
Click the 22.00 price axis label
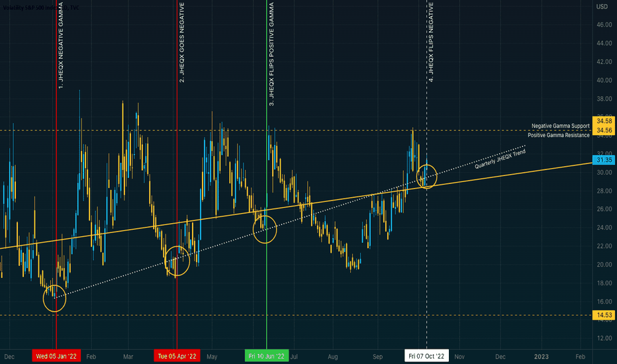pos(604,246)
